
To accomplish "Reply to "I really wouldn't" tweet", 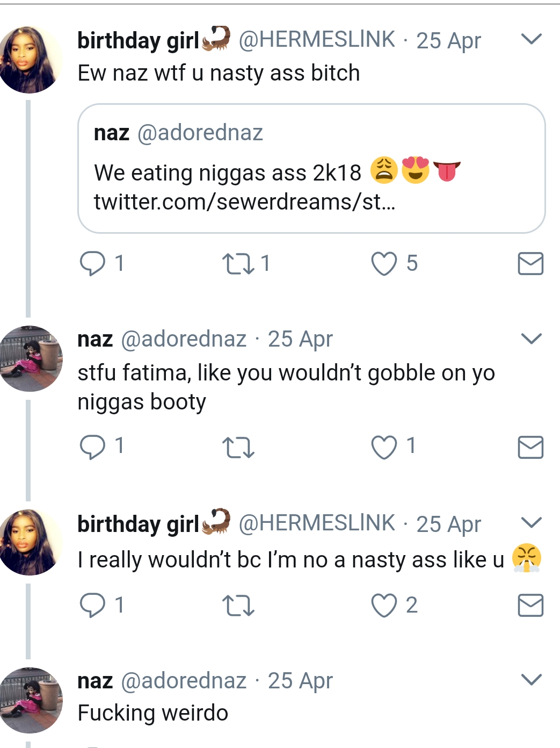I will coord(93,605).
